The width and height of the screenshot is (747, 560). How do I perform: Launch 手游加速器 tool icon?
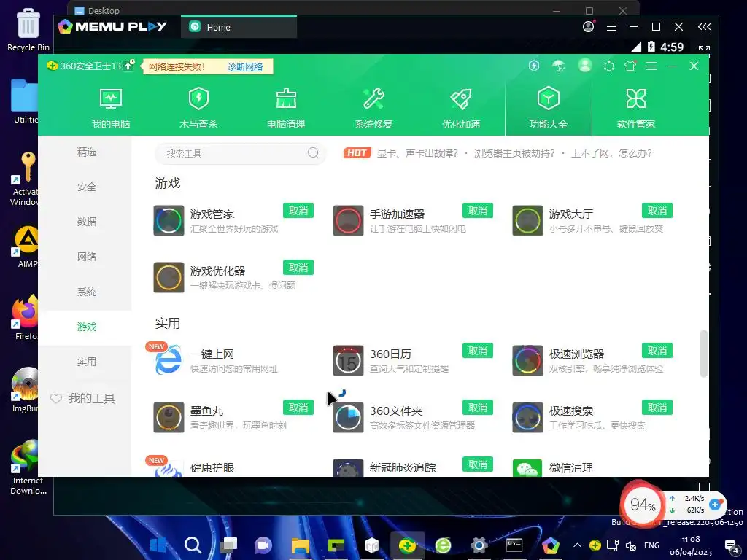[x=348, y=220]
